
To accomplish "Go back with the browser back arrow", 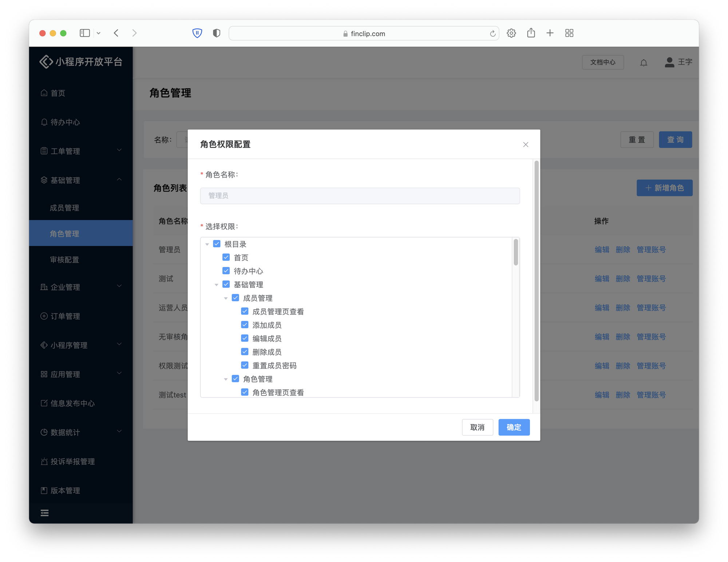I will click(x=116, y=33).
